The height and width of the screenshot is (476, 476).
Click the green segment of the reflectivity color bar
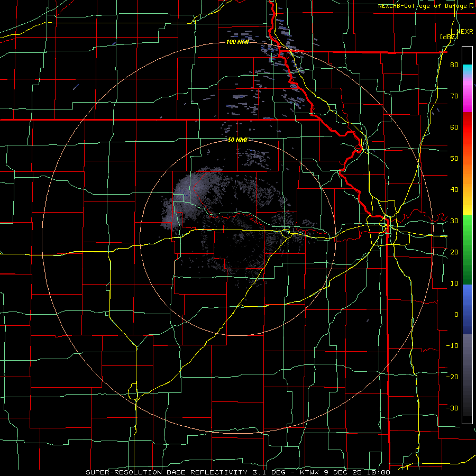[467, 250]
